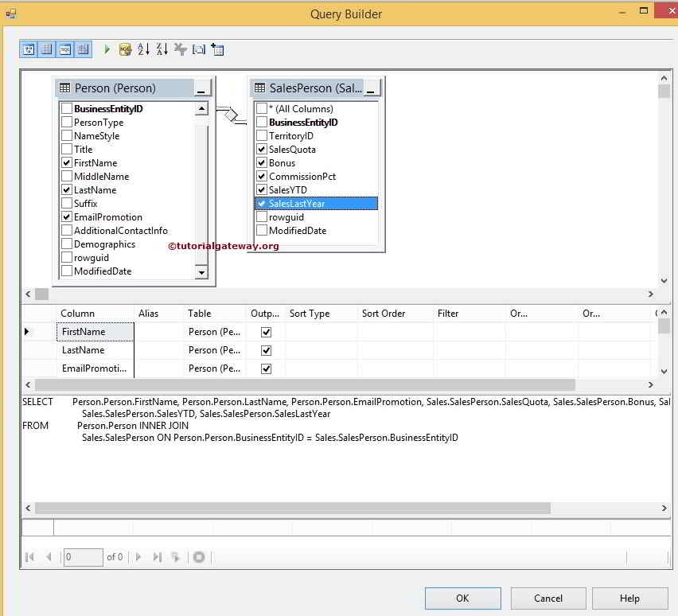Open Help dialog

coord(629,598)
